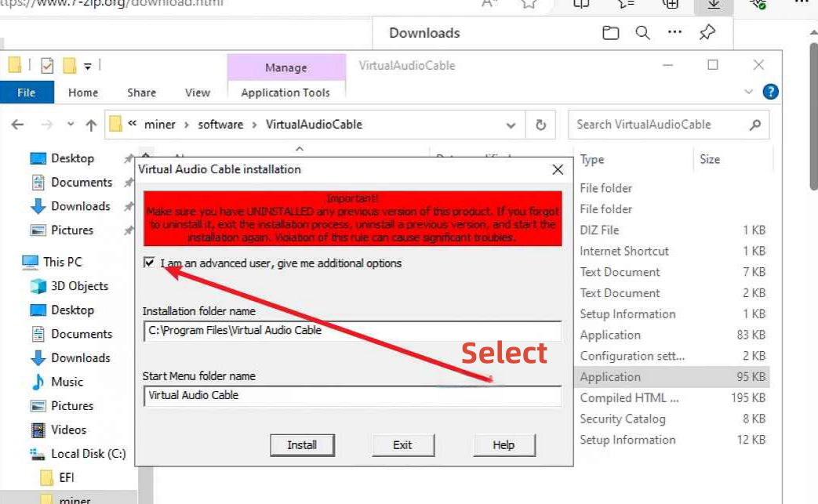The width and height of the screenshot is (818, 504).
Task: Pin the Downloads panel
Action: coord(707,33)
